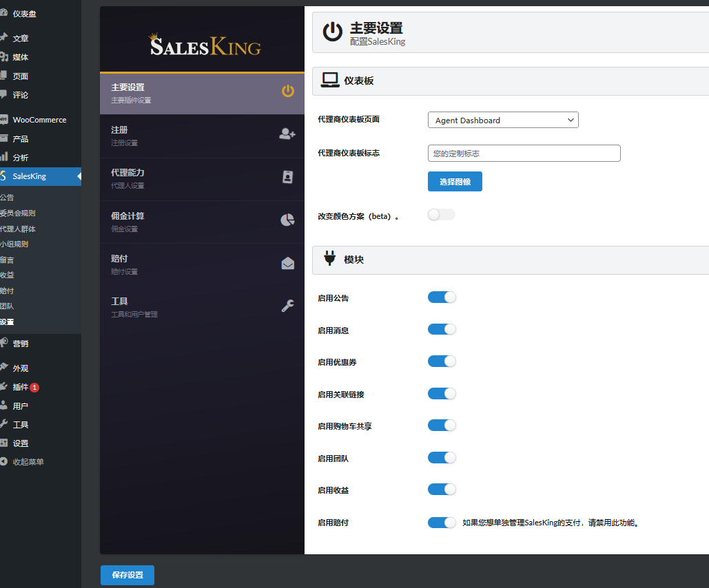Turn off the 启用优惠券 switch
709x588 pixels.
(442, 361)
